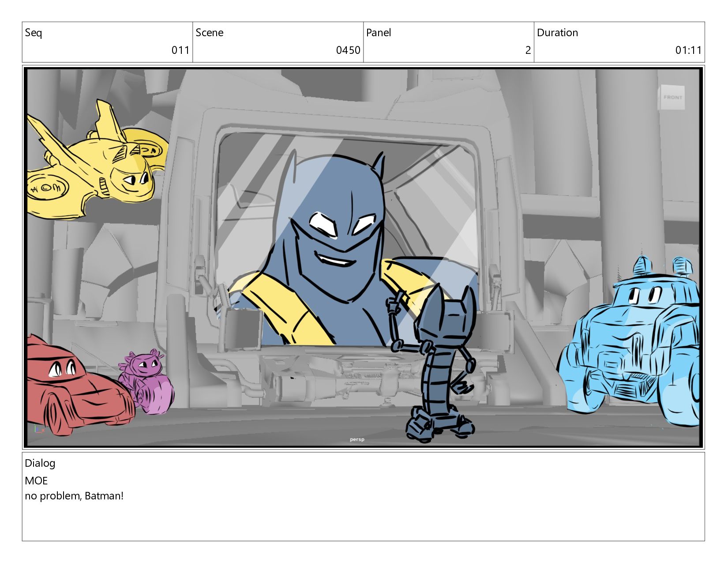Select the panel number 2
The image size is (728, 563).
coord(528,50)
